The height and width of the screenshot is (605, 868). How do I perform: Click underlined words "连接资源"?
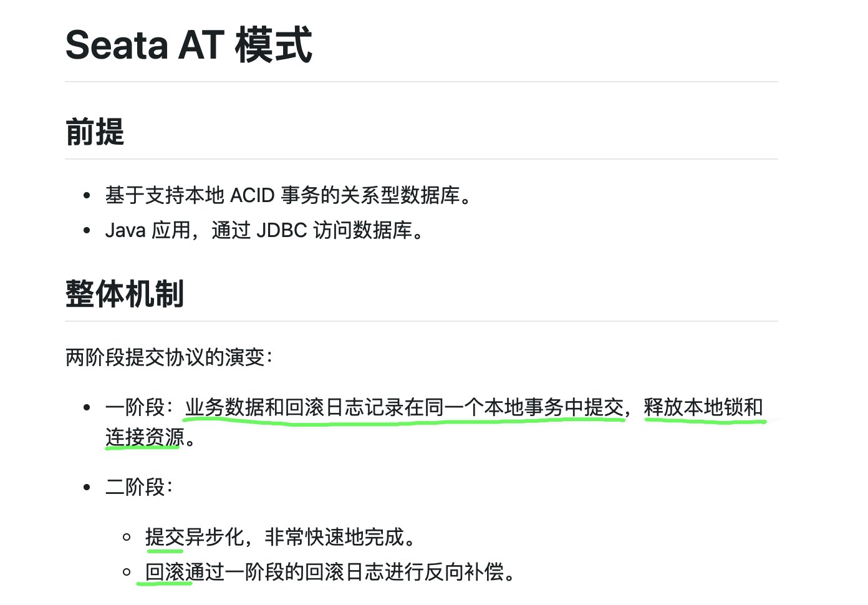point(145,437)
